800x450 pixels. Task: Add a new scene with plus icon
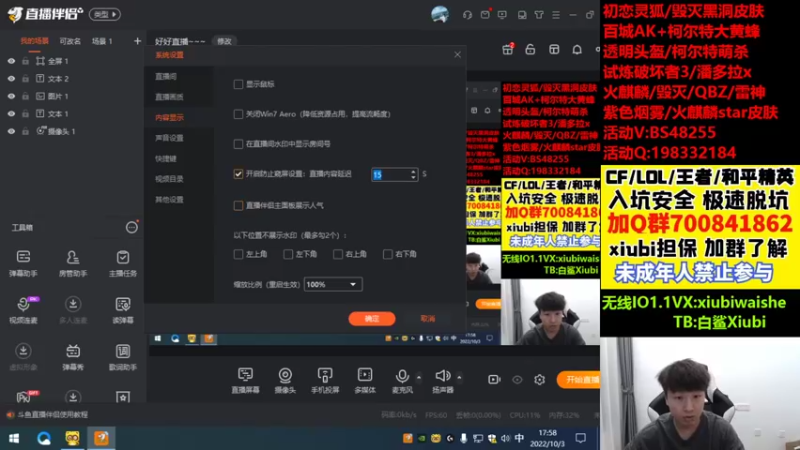click(x=137, y=41)
